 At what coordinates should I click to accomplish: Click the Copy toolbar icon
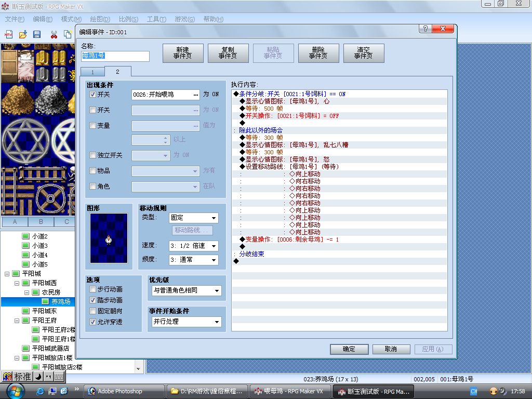(x=68, y=34)
